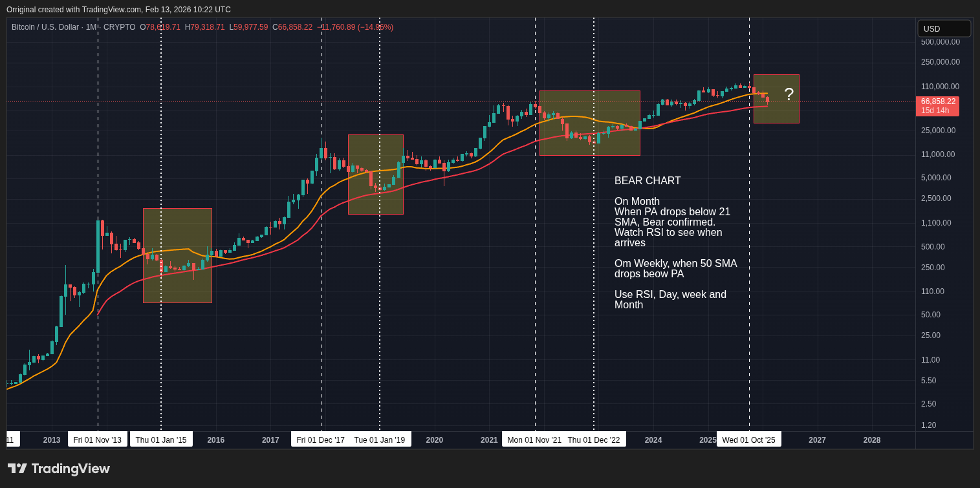Click the 15d 14h bar countdown

pos(935,111)
